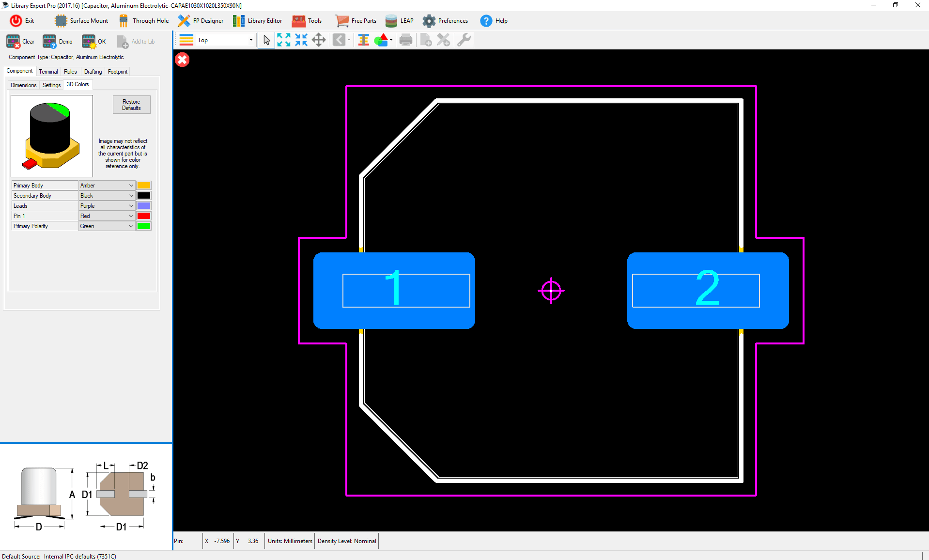This screenshot has width=929, height=560.
Task: Click the layer stack icon
Action: [186, 40]
